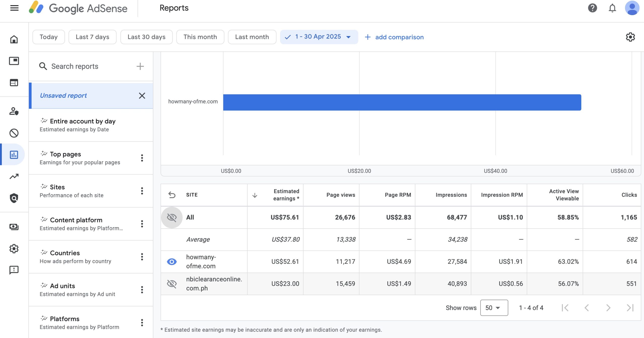Open Account gear icon in sidebar
Viewport: 644px width, 338px height.
14,249
